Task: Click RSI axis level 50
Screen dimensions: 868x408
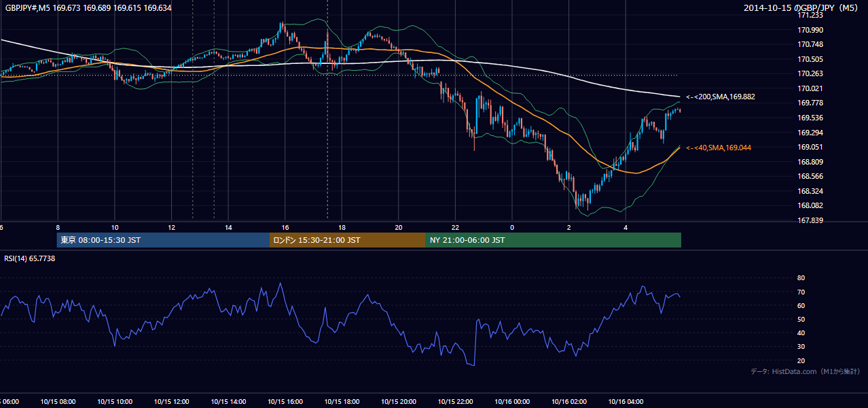Action: (801, 319)
